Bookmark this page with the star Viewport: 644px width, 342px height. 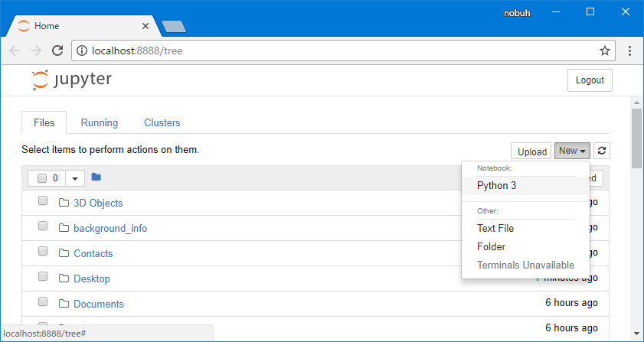pos(605,50)
